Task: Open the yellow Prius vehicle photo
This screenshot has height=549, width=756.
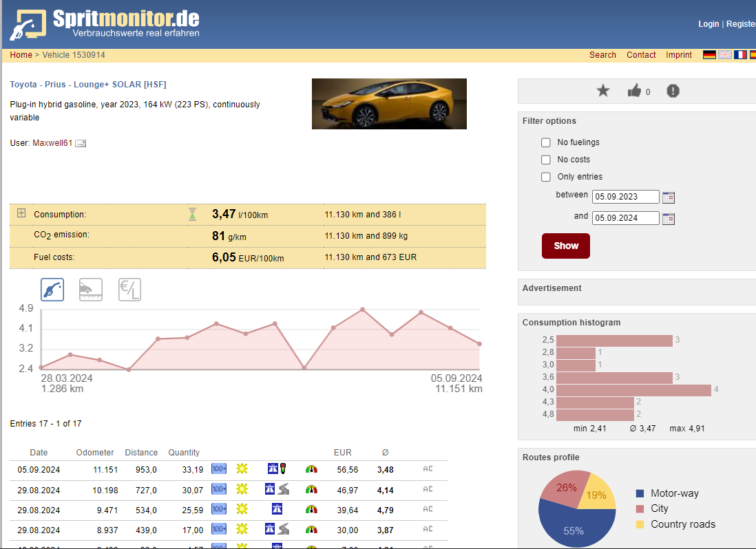Action: pyautogui.click(x=389, y=104)
